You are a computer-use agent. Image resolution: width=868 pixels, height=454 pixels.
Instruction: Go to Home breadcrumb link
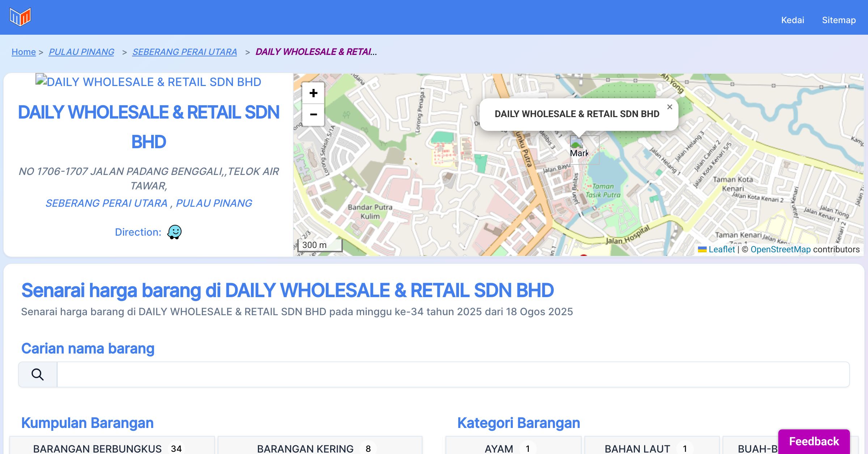click(x=24, y=52)
